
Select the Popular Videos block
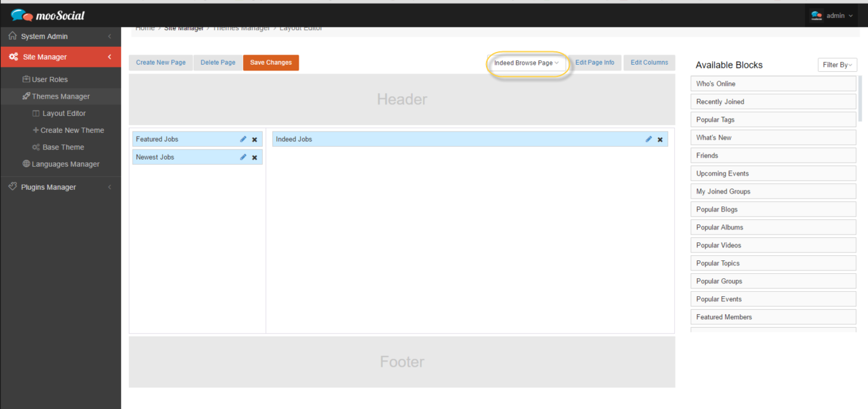(x=773, y=246)
